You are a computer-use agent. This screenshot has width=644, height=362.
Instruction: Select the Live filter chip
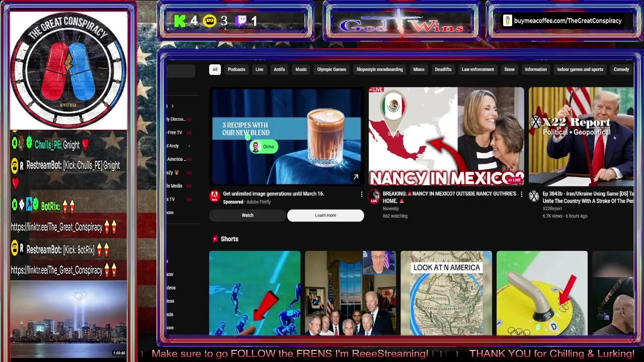(259, 69)
